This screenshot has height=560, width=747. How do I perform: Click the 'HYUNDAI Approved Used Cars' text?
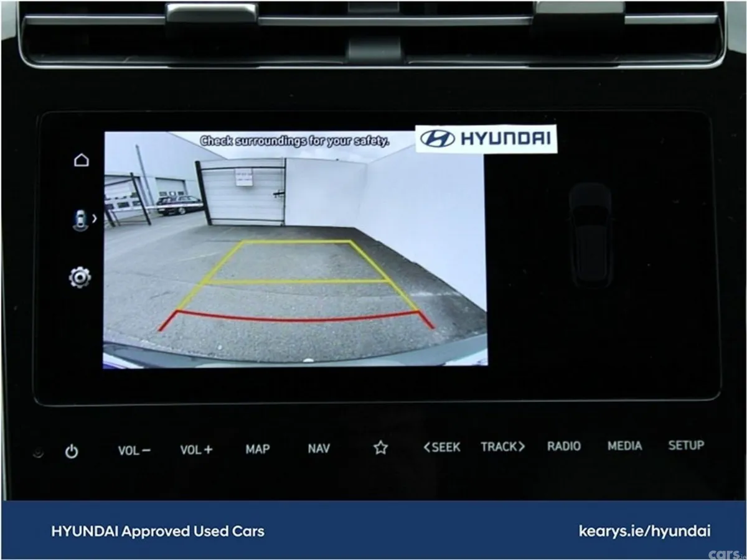pos(157,531)
